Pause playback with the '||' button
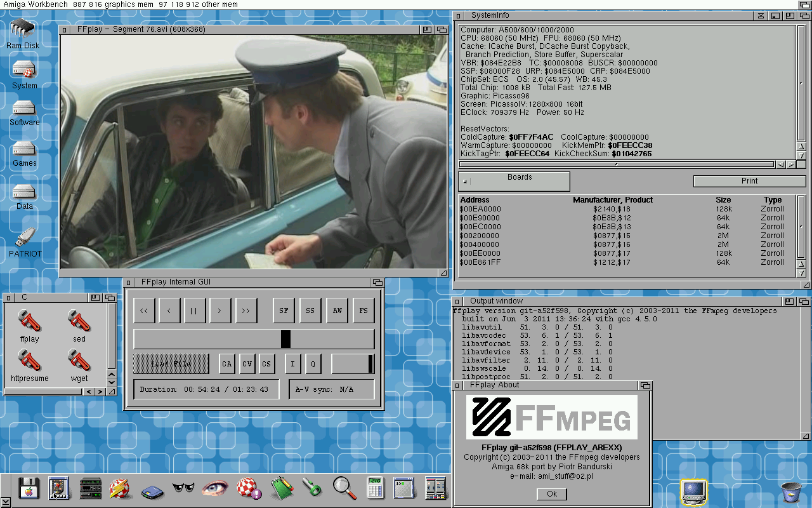This screenshot has width=812, height=508. click(195, 311)
